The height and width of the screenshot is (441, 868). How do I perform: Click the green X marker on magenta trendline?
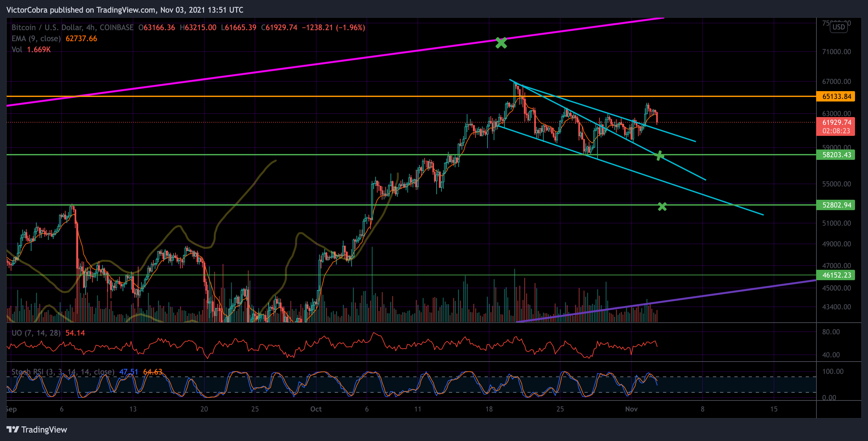click(x=501, y=43)
